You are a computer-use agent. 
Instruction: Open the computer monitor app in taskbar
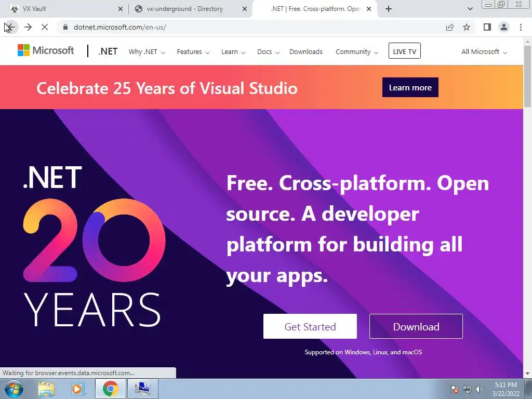(x=142, y=389)
